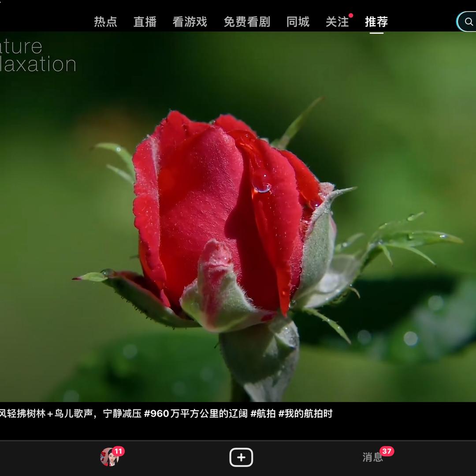Click the red 11 badge on avatar
This screenshot has height=476, width=476.
coord(118,451)
